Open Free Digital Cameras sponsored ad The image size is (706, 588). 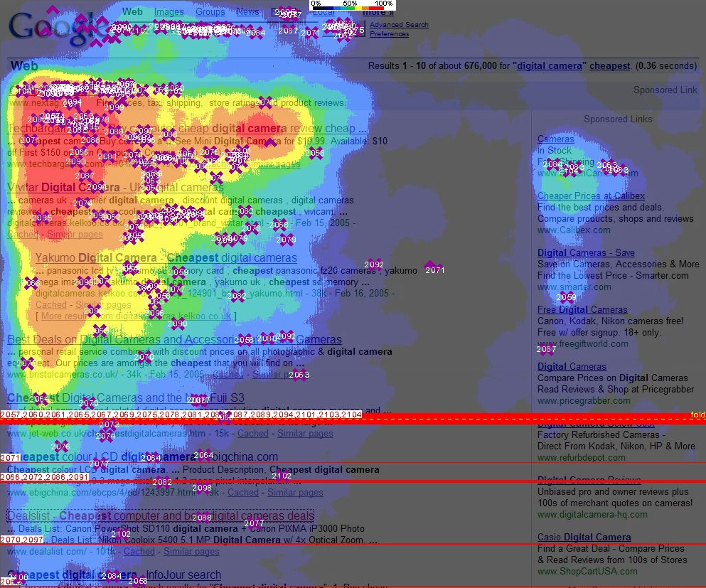(582, 309)
